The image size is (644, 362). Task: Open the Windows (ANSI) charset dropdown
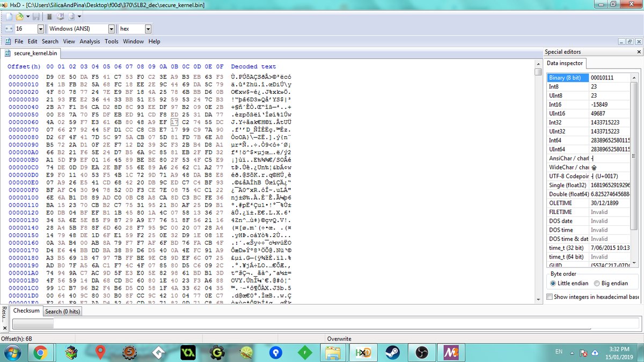[111, 29]
